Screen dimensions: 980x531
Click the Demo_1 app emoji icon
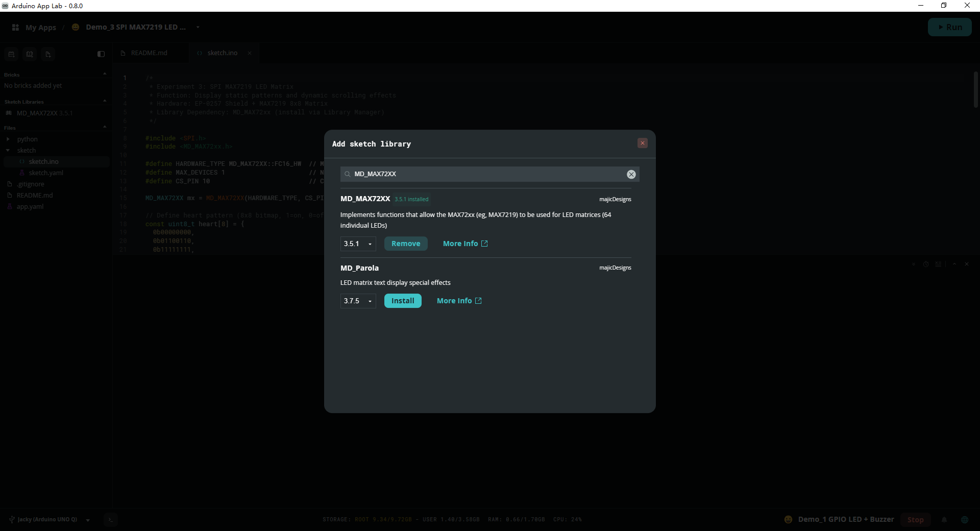[788, 520]
